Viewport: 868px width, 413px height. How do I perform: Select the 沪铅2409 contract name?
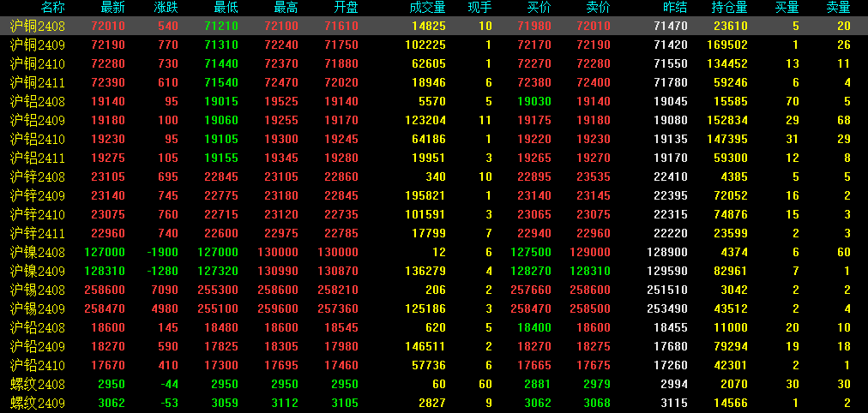[x=38, y=346]
